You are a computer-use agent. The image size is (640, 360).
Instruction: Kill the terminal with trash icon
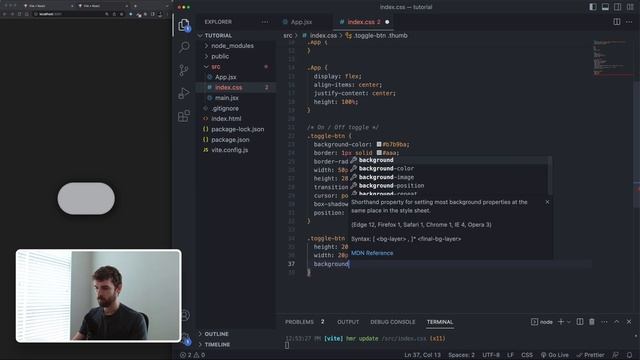(x=591, y=322)
